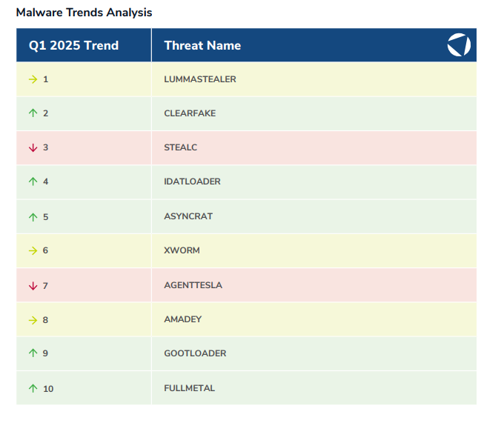Select the Q1 2025 Trend column header
Viewport: 504px width, 423px height.
pyautogui.click(x=73, y=45)
